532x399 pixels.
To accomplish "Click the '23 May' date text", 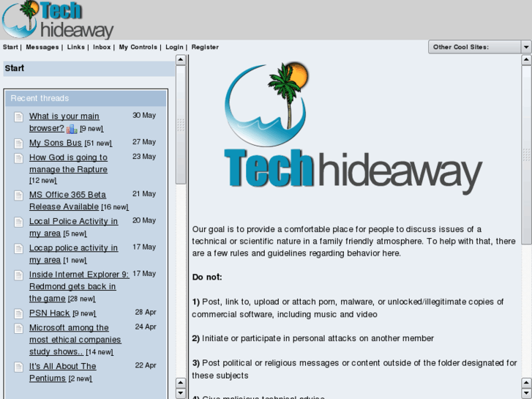I will (x=144, y=157).
